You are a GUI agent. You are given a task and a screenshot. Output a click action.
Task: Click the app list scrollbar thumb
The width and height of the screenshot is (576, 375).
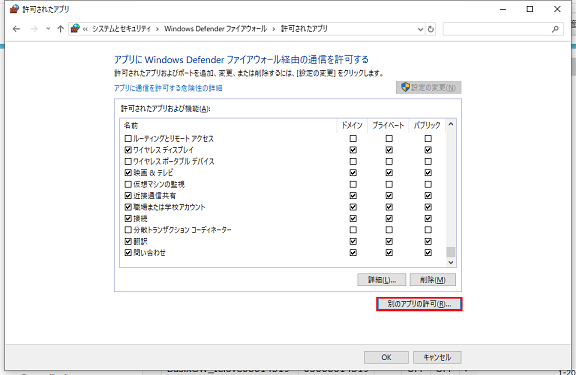(x=451, y=252)
